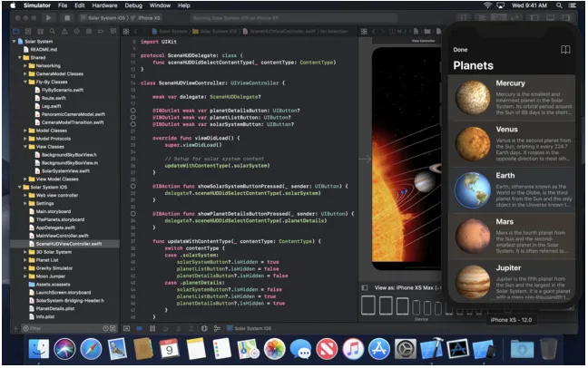
Task: Open the debug navigator
Action: (89, 32)
